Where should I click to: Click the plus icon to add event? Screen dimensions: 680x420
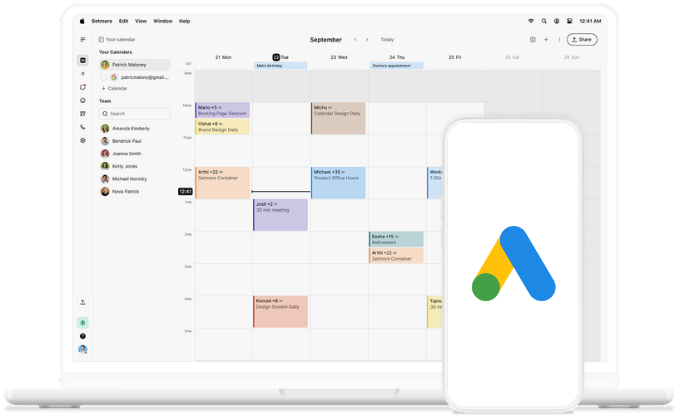tap(546, 39)
